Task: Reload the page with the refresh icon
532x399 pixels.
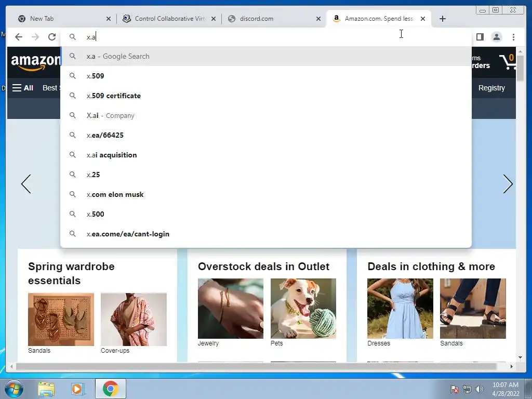Action: [52, 37]
